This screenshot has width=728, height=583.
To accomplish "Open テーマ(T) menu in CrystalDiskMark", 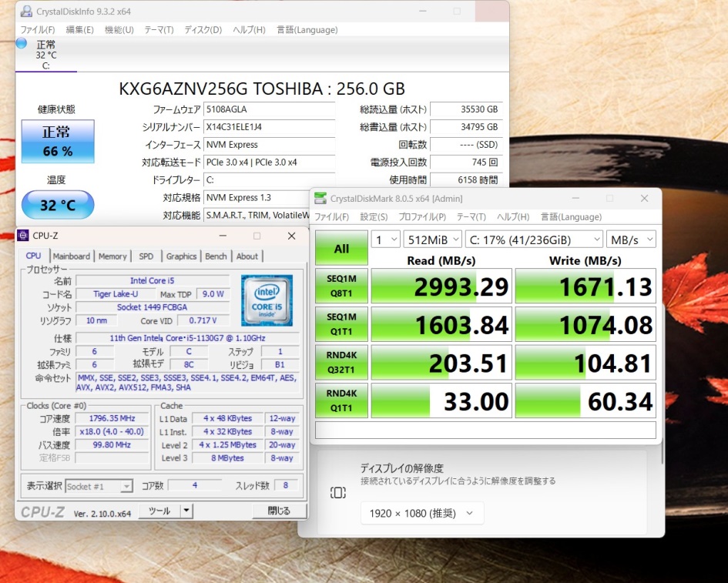I will (x=471, y=216).
